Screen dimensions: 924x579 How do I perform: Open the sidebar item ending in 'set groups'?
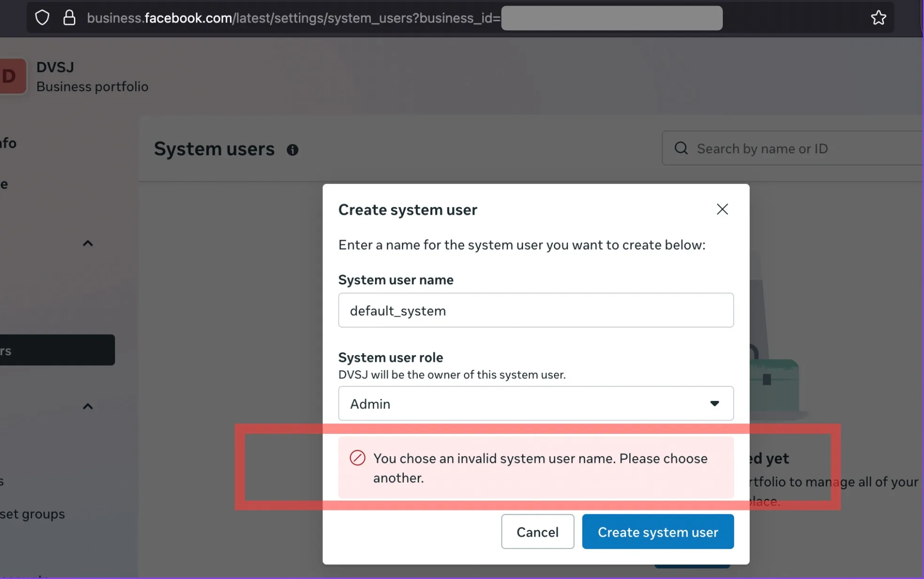click(32, 514)
